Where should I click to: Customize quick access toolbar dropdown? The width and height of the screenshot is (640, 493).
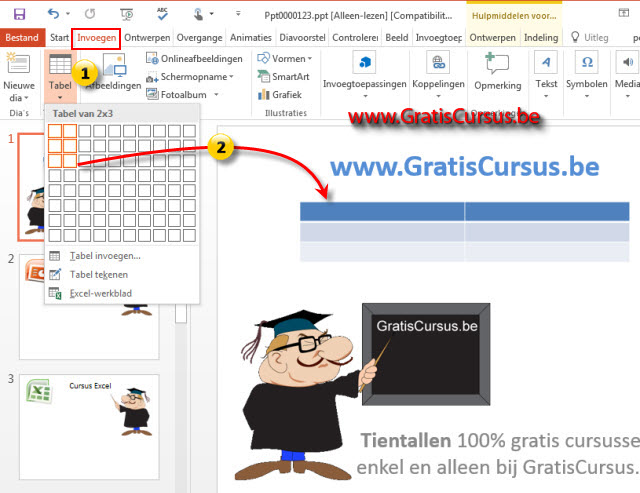pyautogui.click(x=238, y=14)
